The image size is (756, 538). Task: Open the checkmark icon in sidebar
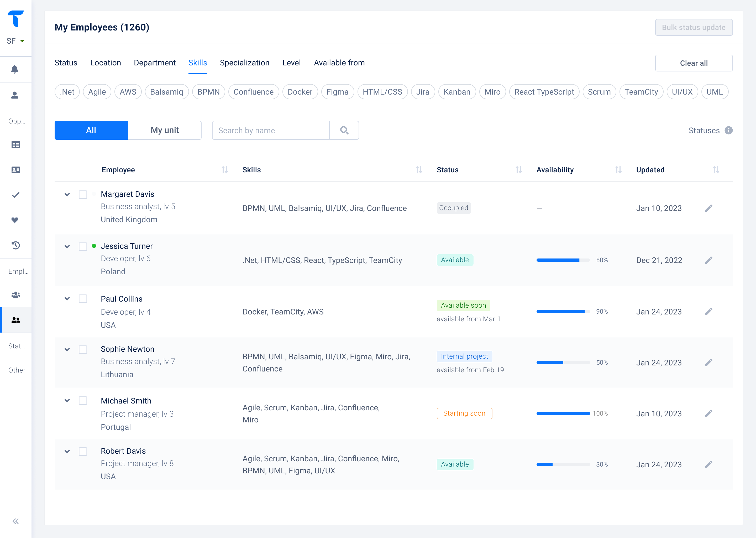point(15,195)
